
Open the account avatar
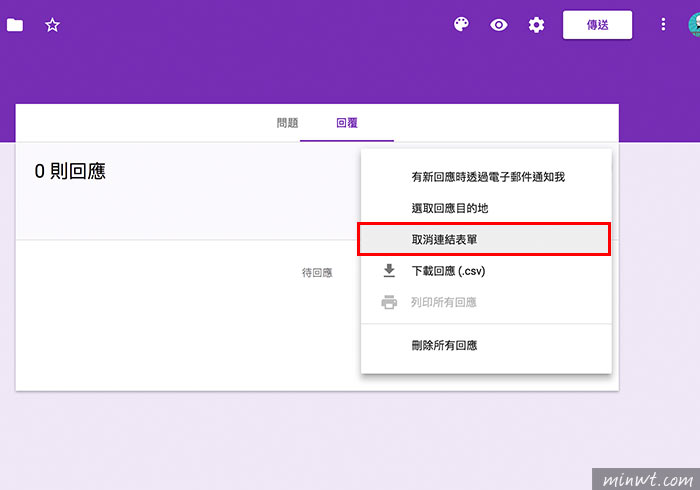[x=694, y=25]
